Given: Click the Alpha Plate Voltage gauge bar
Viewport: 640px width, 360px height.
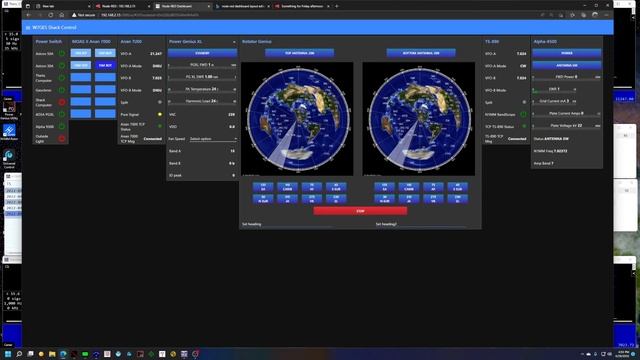Looking at the screenshot, I should point(567,126).
